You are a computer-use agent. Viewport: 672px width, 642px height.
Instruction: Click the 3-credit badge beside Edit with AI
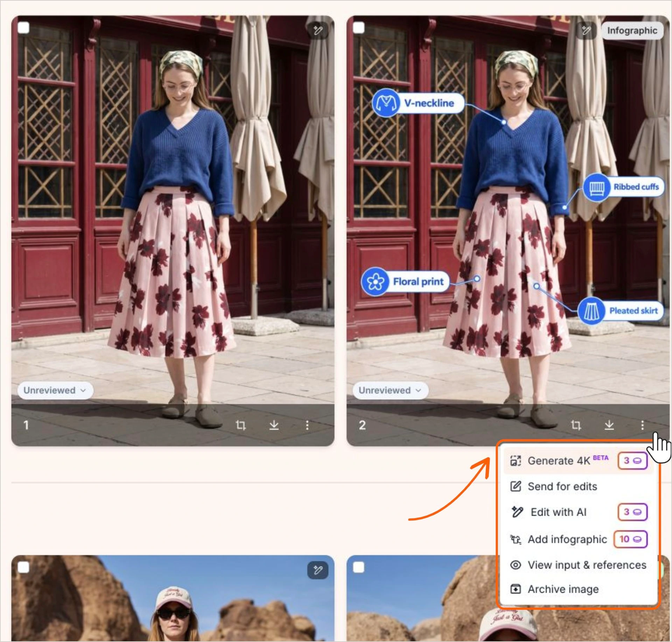tap(632, 512)
